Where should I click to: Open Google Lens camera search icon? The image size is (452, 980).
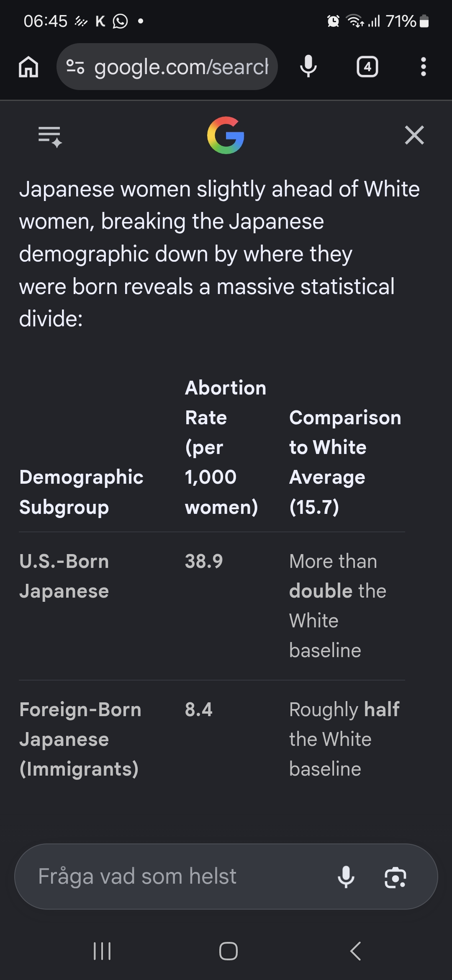tap(395, 877)
